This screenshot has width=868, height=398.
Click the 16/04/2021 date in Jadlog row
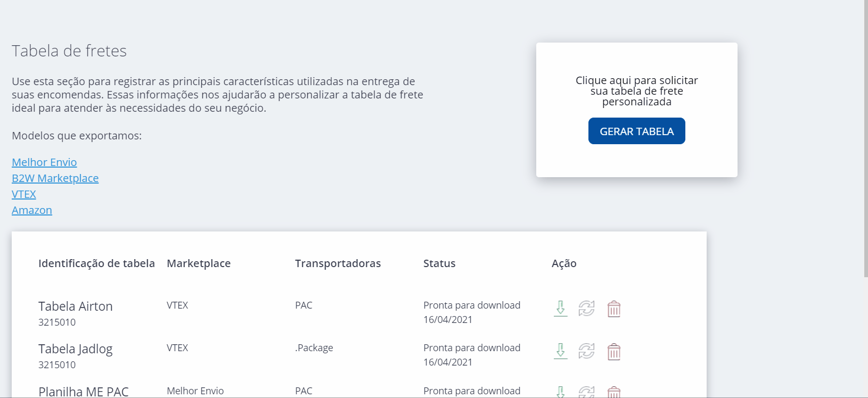(448, 362)
